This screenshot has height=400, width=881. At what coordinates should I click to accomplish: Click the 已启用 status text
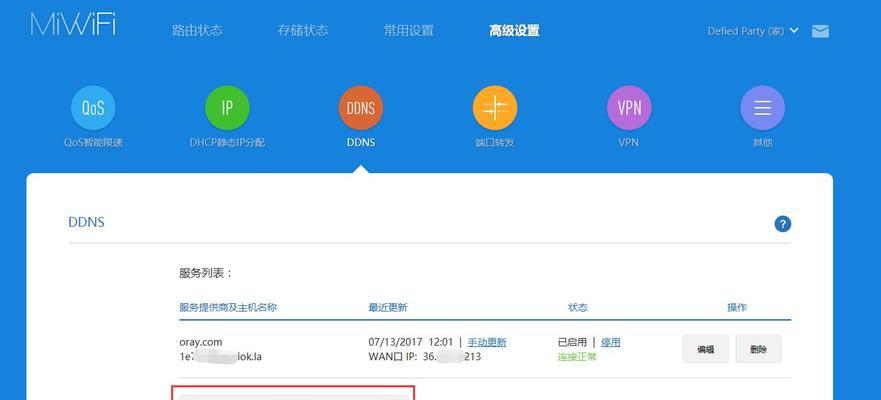coord(572,342)
